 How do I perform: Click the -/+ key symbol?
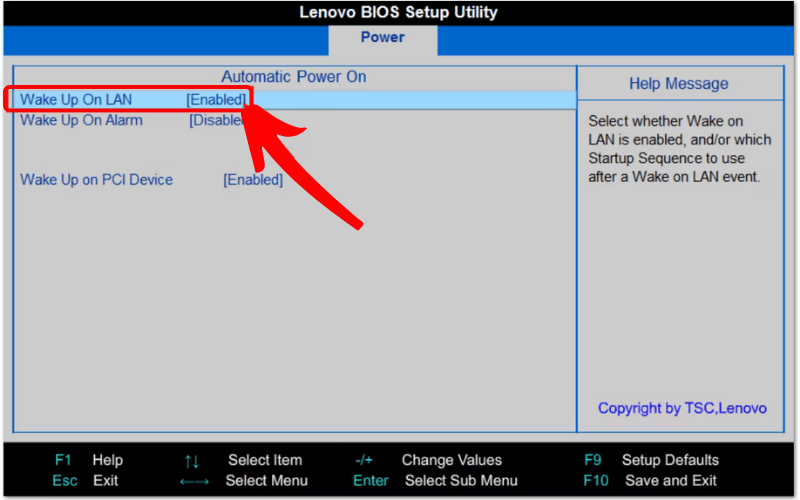tap(363, 460)
